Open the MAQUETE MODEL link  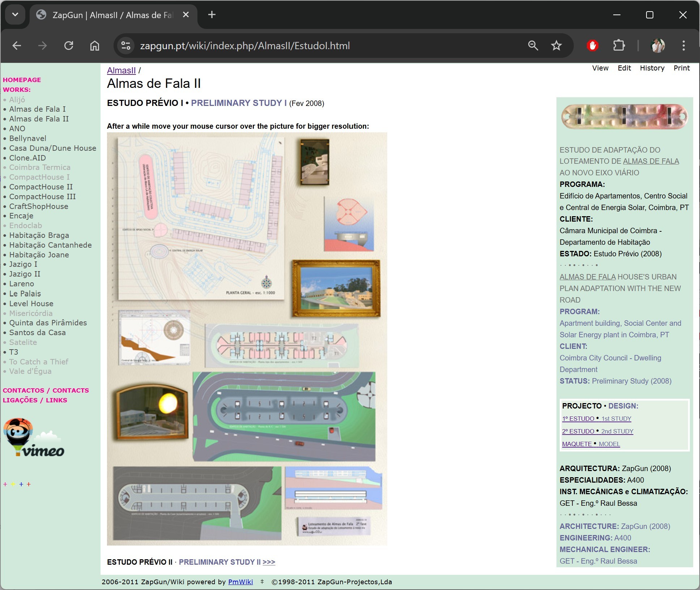point(591,444)
